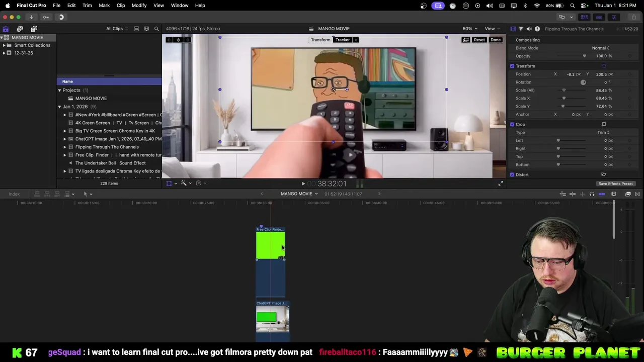The image size is (644, 362).
Task: Open the import media arrow button
Action: (31, 17)
